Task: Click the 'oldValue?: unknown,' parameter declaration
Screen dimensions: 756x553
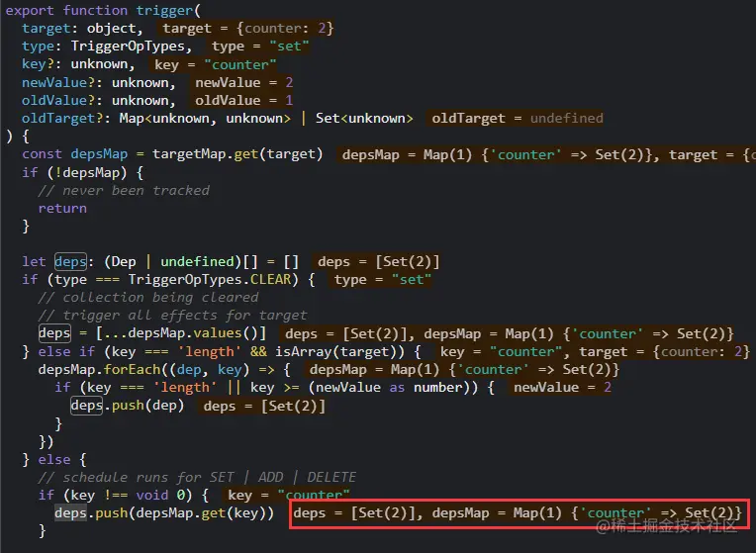Action: (98, 100)
